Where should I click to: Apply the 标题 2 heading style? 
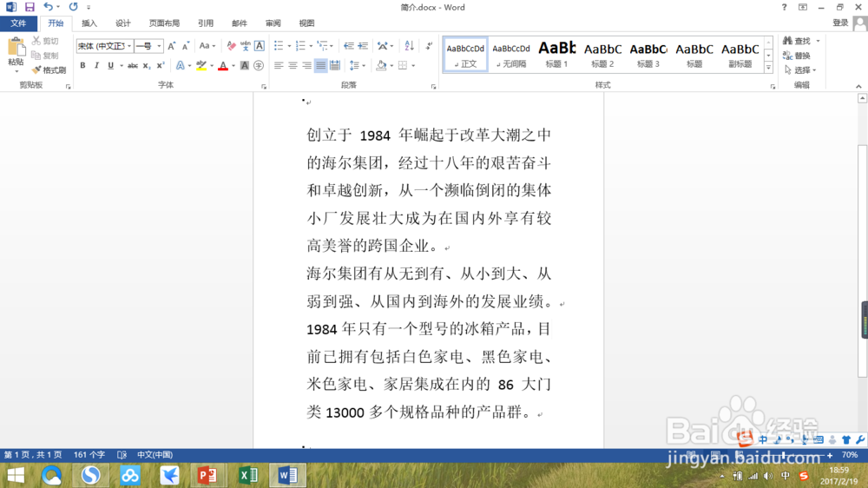tap(603, 55)
